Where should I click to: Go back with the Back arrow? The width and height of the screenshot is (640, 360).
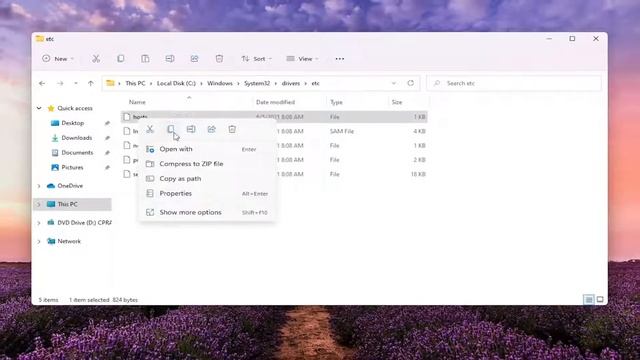click(x=42, y=83)
